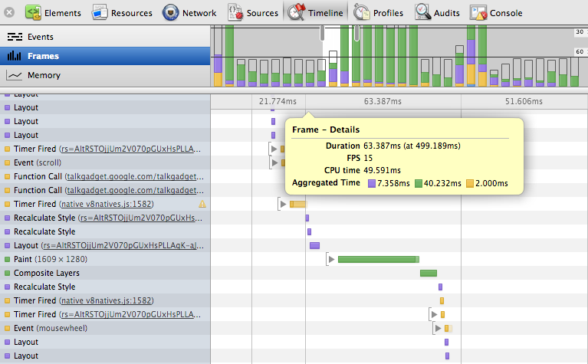The image size is (588, 364).
Task: Select the Events timeline mode
Action: pyautogui.click(x=105, y=37)
